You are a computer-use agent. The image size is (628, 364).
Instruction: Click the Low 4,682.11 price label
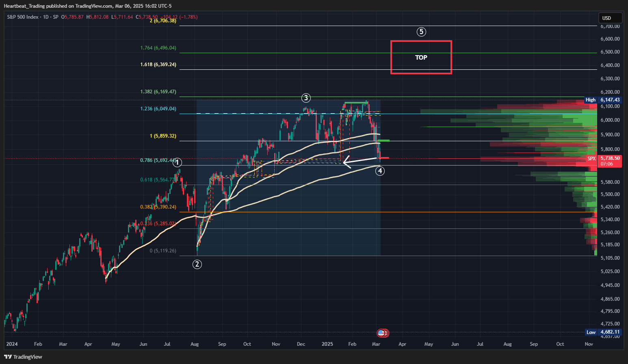tap(603, 332)
